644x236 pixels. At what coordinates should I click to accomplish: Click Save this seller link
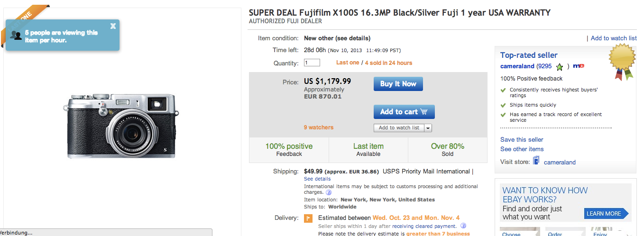click(x=522, y=139)
